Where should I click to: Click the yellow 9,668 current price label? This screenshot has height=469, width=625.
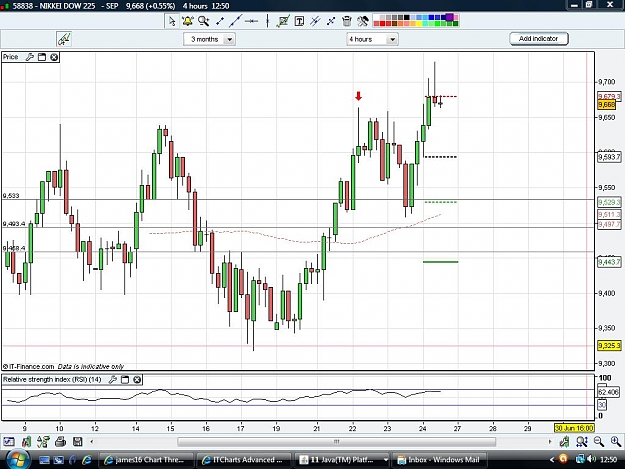(607, 105)
